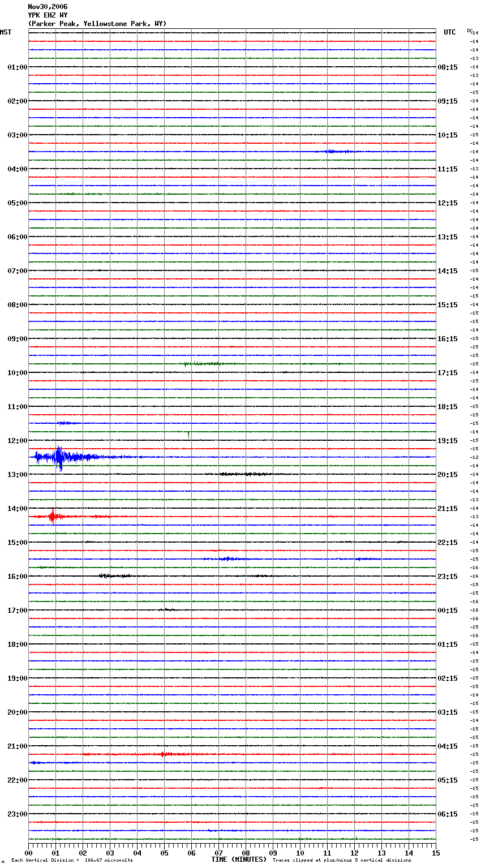This screenshot has height=868, width=481.
Task: Select the 12:00 MST row label
Action: (18, 441)
